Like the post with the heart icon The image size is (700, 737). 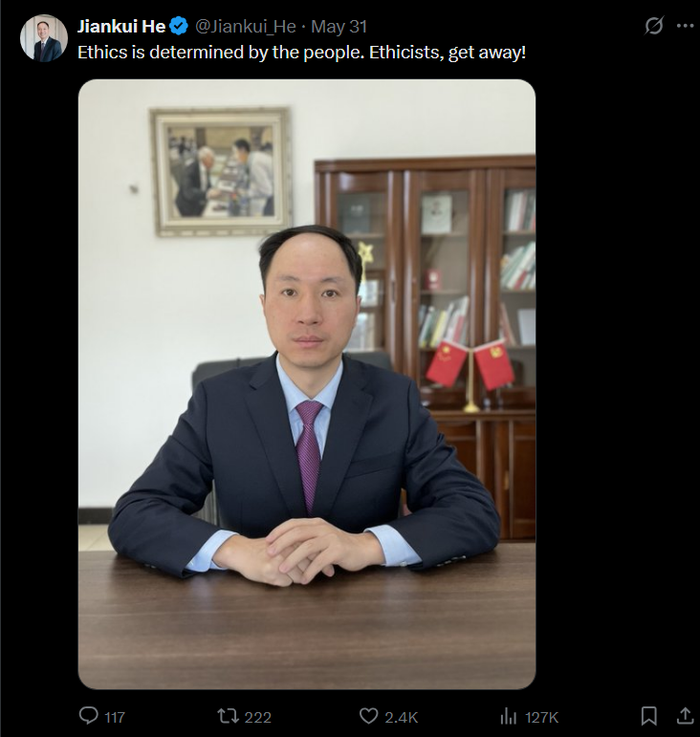(x=368, y=716)
